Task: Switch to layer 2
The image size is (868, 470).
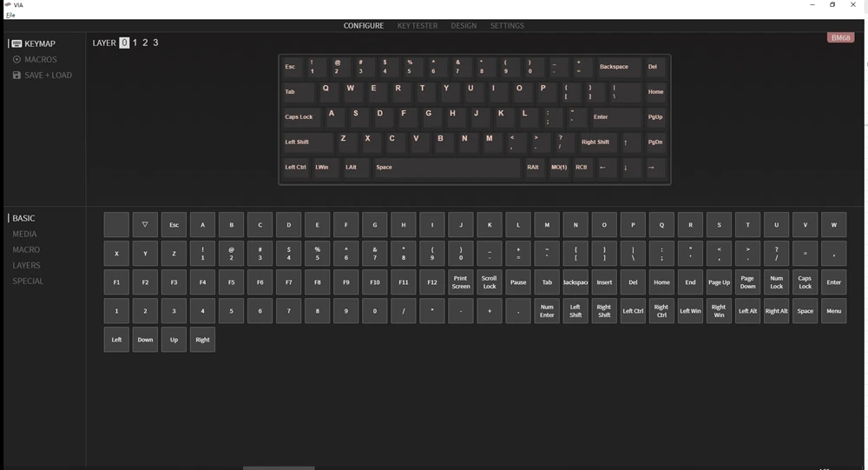Action: pyautogui.click(x=145, y=43)
